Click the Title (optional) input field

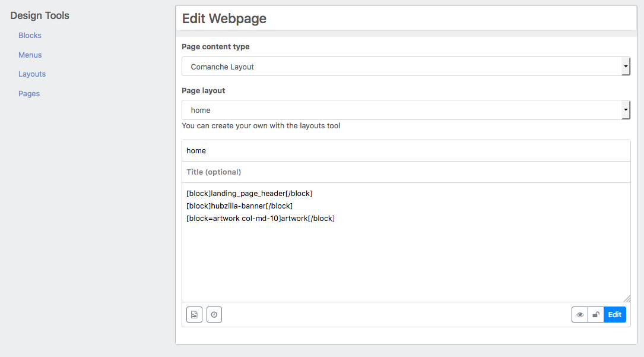[405, 172]
